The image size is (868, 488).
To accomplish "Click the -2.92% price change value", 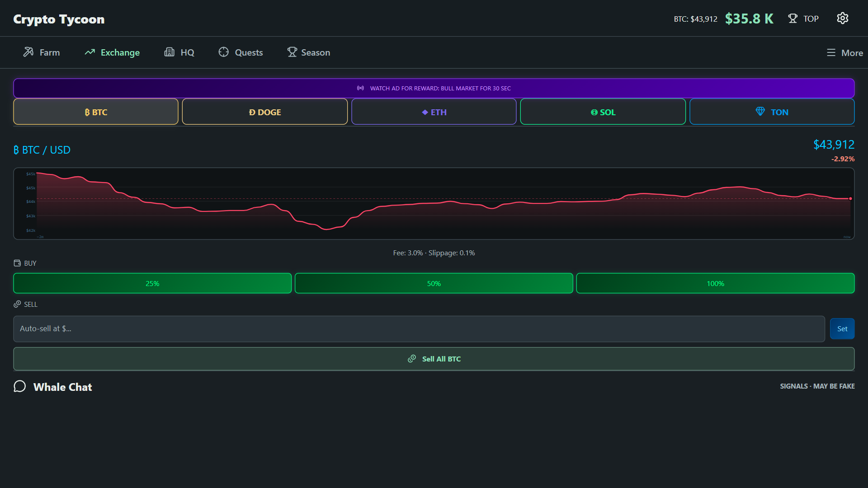I will pyautogui.click(x=843, y=159).
